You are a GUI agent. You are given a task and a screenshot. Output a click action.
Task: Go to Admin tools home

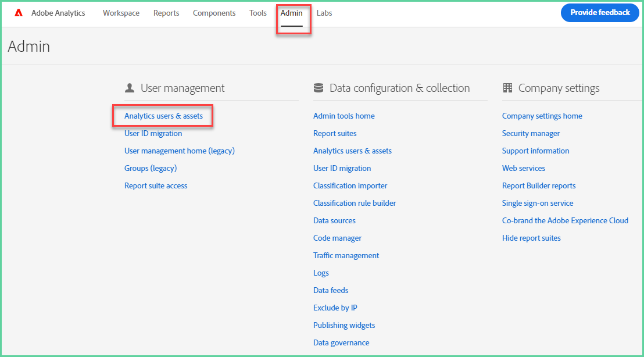pos(344,116)
